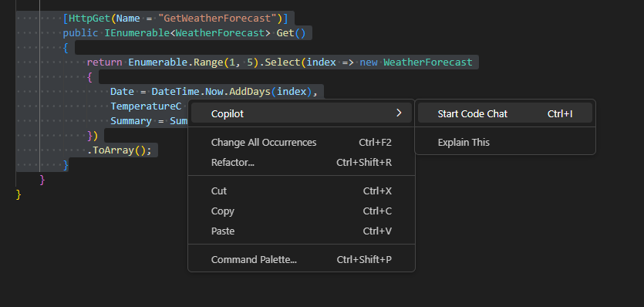Click the Date property name
Viewport: 644px width, 307px height.
tap(123, 91)
